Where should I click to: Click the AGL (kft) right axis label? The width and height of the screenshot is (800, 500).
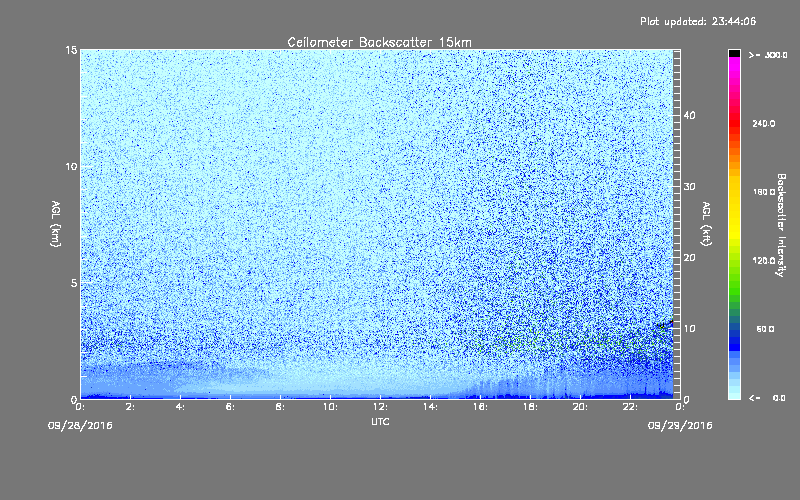pyautogui.click(x=706, y=224)
